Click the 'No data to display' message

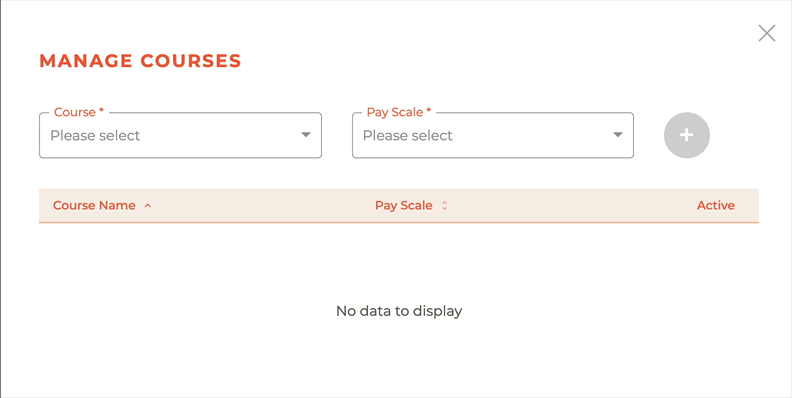[x=399, y=311]
